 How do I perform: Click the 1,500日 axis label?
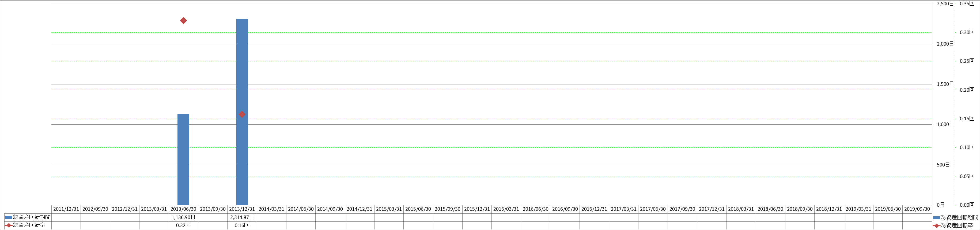(x=945, y=84)
